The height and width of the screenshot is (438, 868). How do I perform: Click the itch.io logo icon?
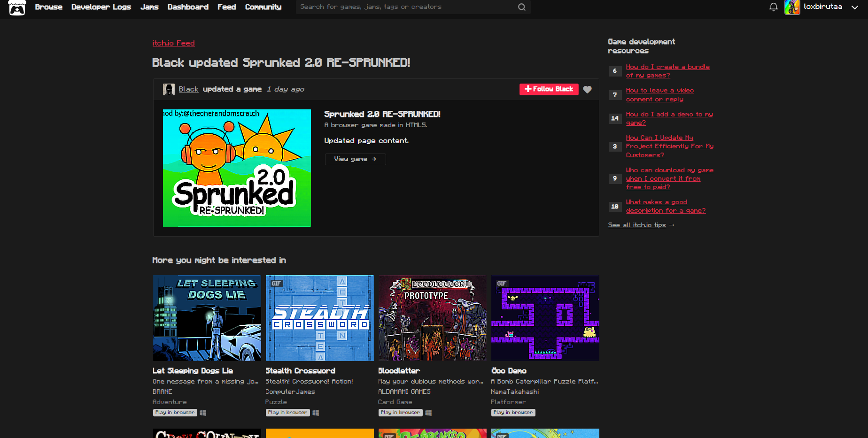pyautogui.click(x=17, y=8)
